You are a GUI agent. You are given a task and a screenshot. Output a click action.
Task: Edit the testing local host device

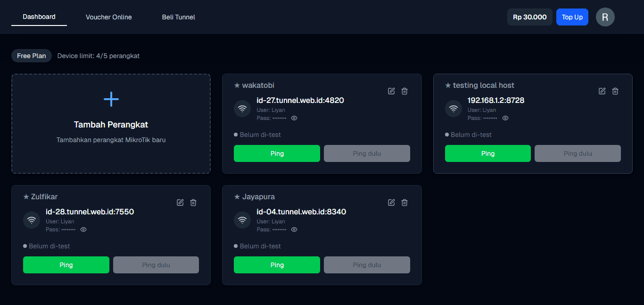click(x=602, y=91)
